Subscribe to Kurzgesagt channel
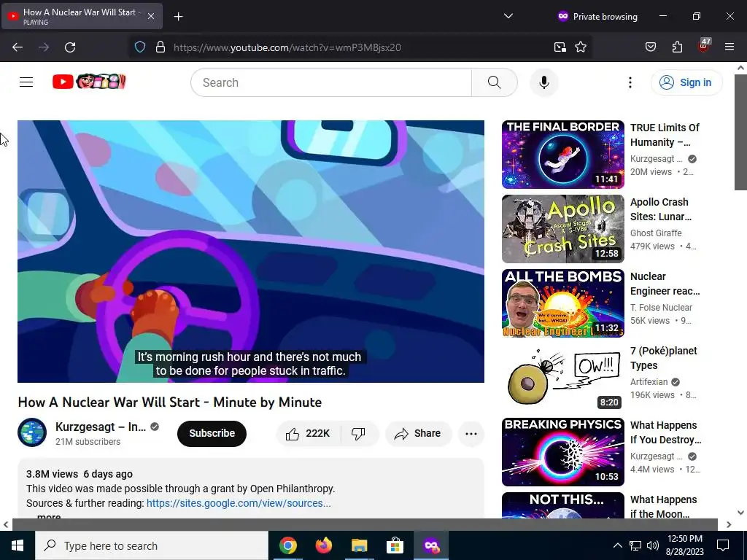This screenshot has height=560, width=747. click(x=212, y=433)
